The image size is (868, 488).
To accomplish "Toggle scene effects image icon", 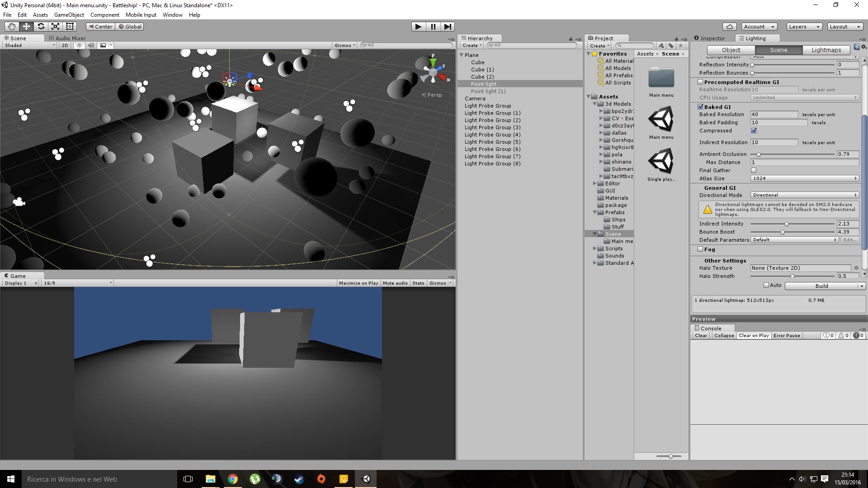I will click(103, 45).
